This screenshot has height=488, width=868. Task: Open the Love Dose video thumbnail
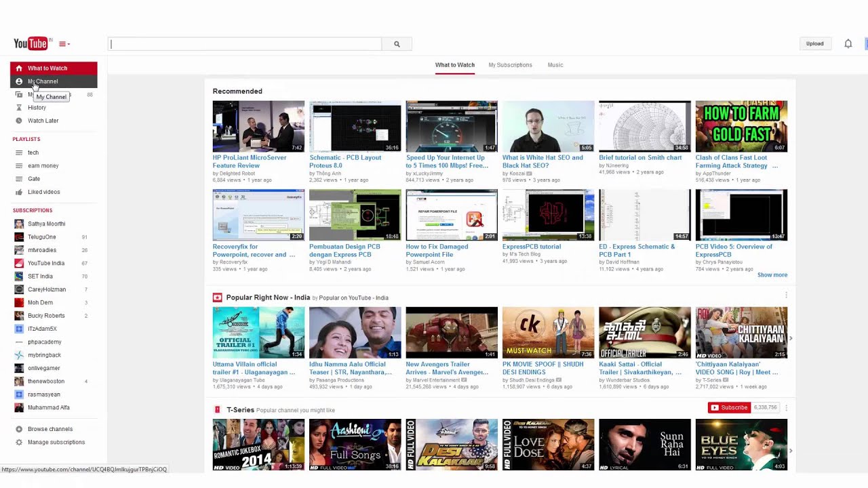(548, 445)
